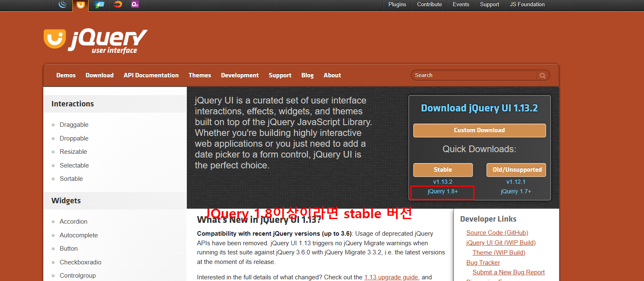
Task: Open Droppable in Interactions list
Action: pos(74,138)
